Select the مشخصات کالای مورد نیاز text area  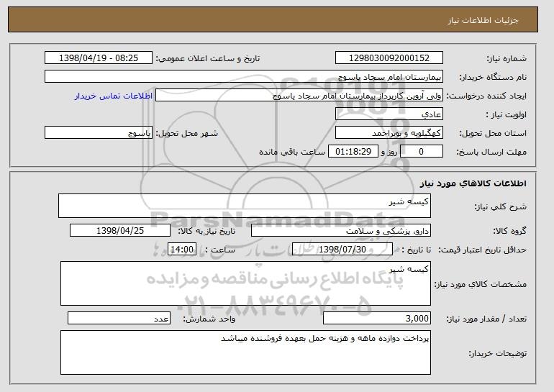point(245,283)
